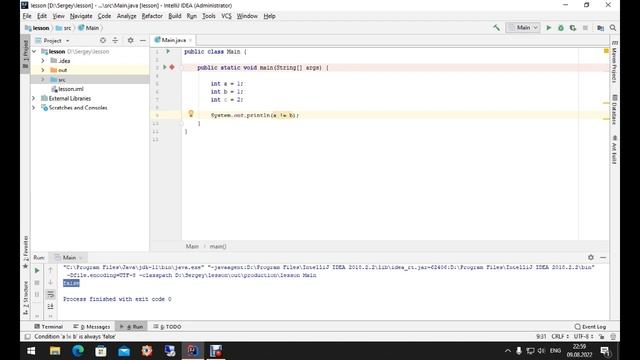Viewport: 640px width, 360px height.
Task: Expand the .idea folder
Action: pos(43,61)
